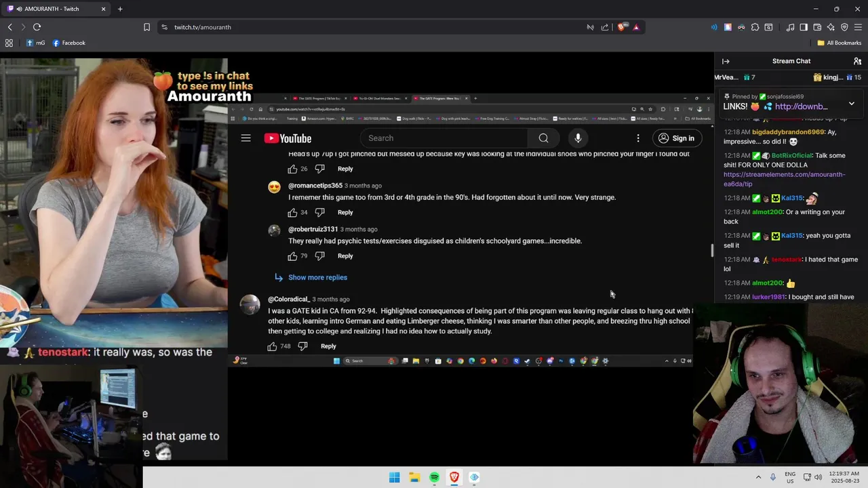Viewport: 868px width, 488px height.
Task: Open the apps grid on bookmarks bar
Action: (9, 43)
